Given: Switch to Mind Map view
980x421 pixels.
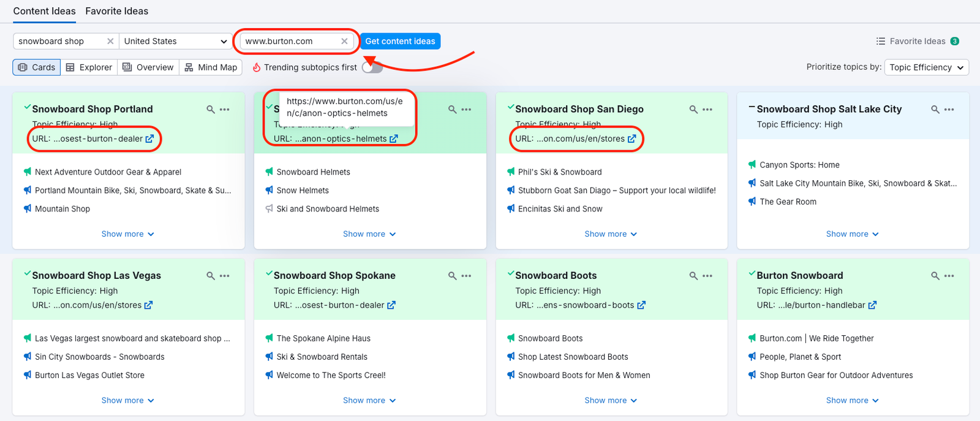Looking at the screenshot, I should click(211, 67).
